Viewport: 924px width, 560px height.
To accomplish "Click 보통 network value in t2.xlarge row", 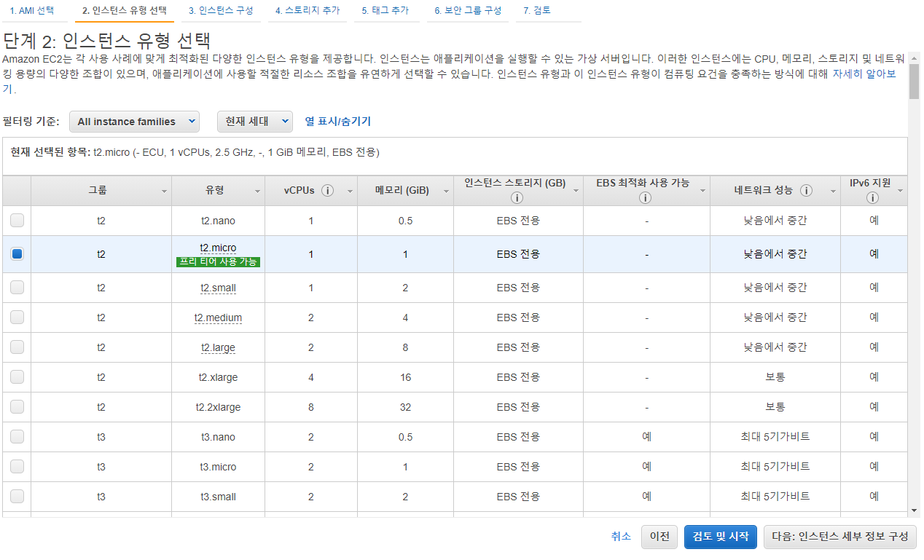I will coord(775,377).
